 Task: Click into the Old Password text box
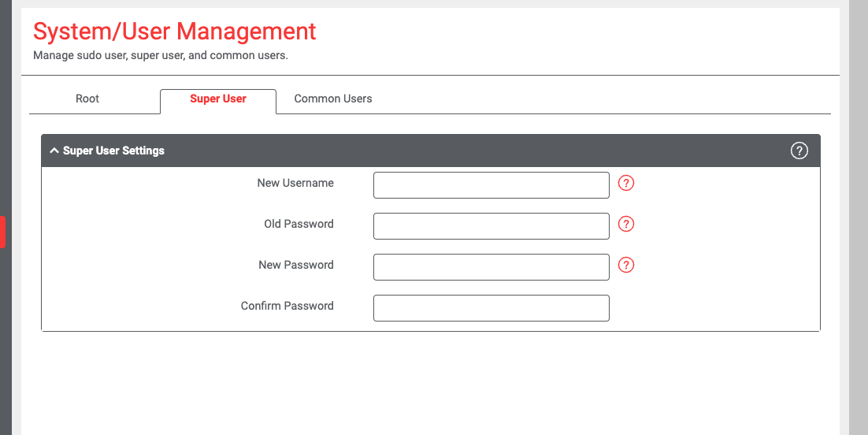491,226
